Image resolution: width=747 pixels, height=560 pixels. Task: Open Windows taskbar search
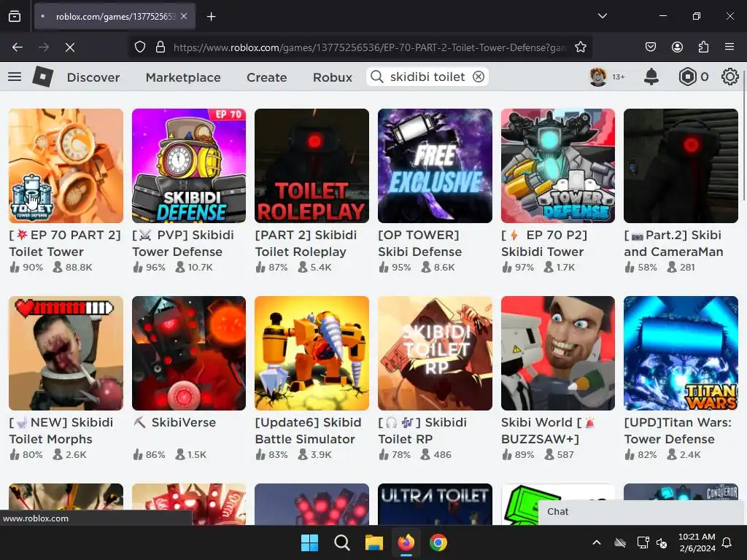coord(341,542)
